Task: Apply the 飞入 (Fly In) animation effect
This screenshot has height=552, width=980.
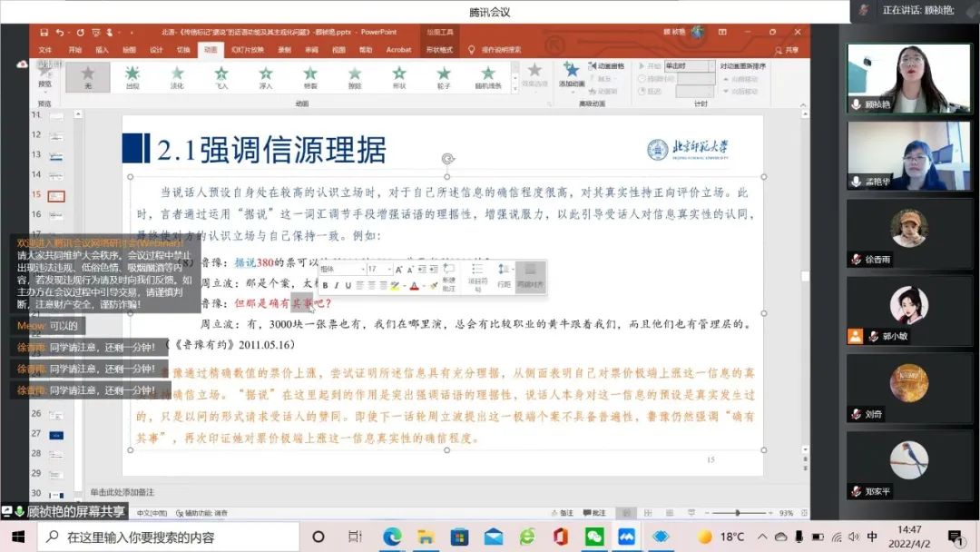Action: [x=221, y=76]
